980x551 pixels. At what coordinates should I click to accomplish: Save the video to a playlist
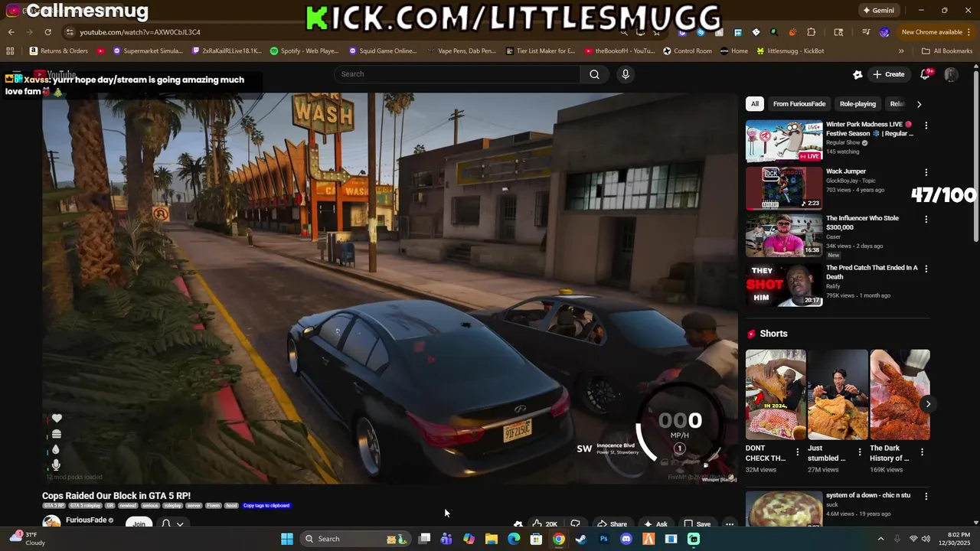coord(697,524)
